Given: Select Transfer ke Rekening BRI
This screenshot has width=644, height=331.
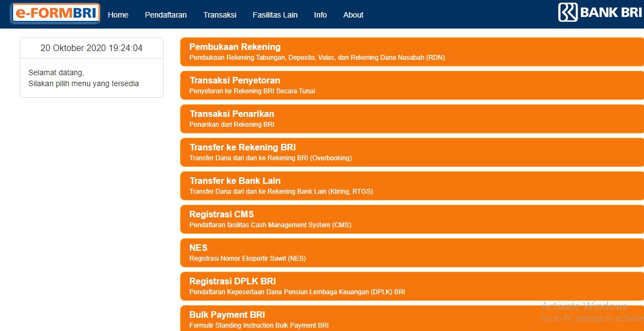Looking at the screenshot, I should click(412, 153).
